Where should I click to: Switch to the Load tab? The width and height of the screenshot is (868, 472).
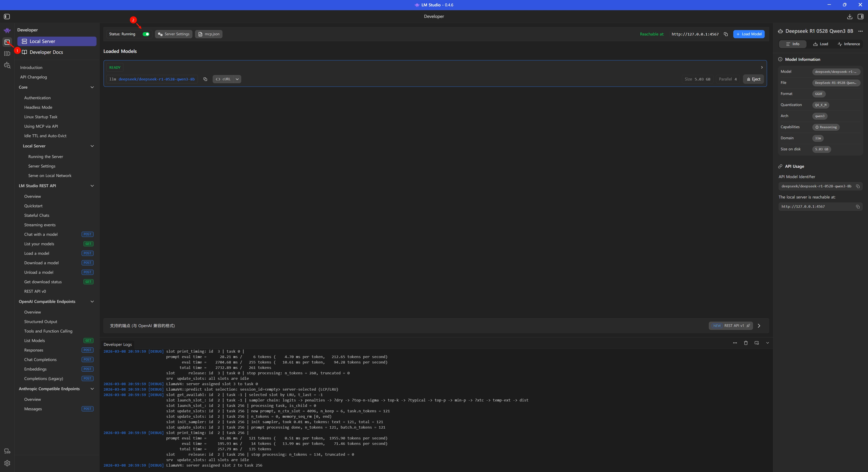821,44
